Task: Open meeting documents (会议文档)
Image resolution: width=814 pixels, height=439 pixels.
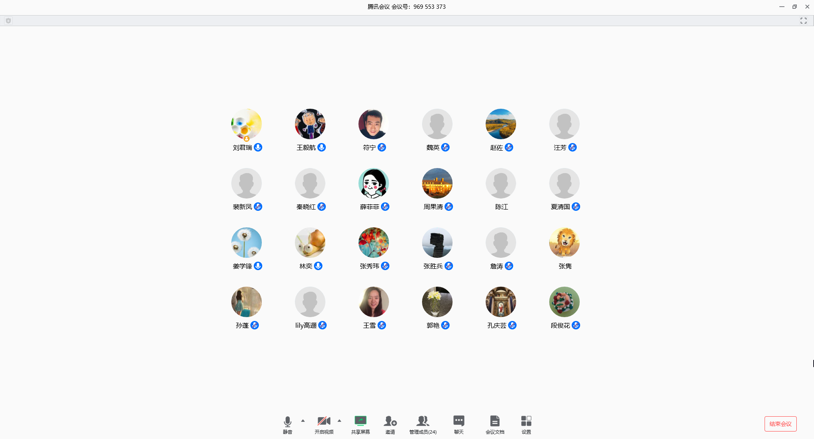Action: tap(494, 424)
